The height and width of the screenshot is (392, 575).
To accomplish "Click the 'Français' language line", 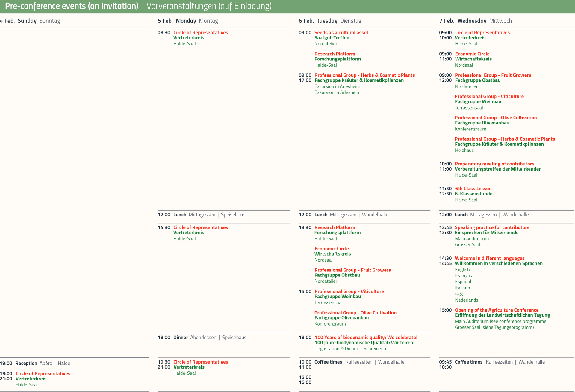I will tap(463, 276).
